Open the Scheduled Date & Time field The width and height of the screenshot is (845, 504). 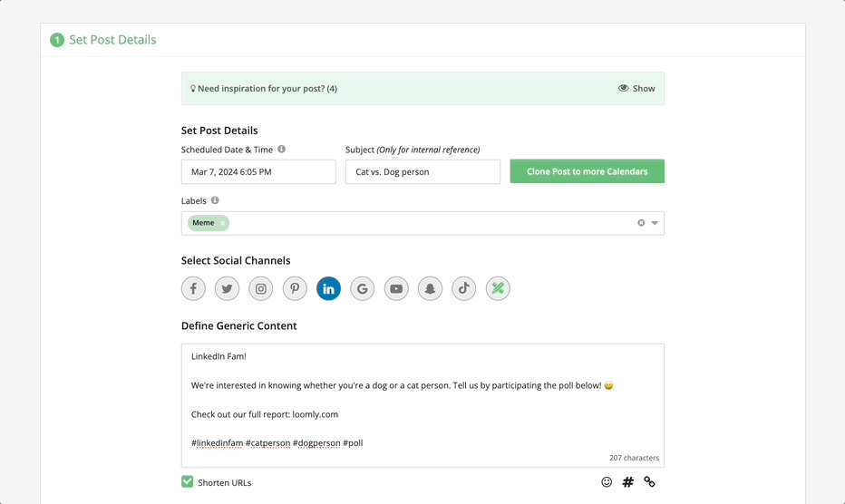point(258,171)
